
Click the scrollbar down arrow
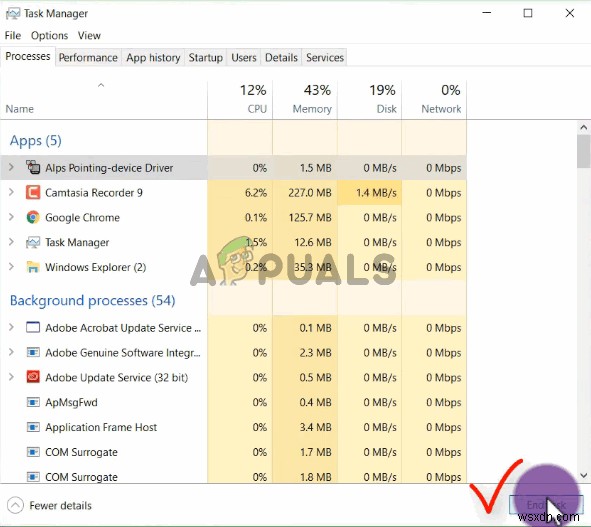click(583, 475)
